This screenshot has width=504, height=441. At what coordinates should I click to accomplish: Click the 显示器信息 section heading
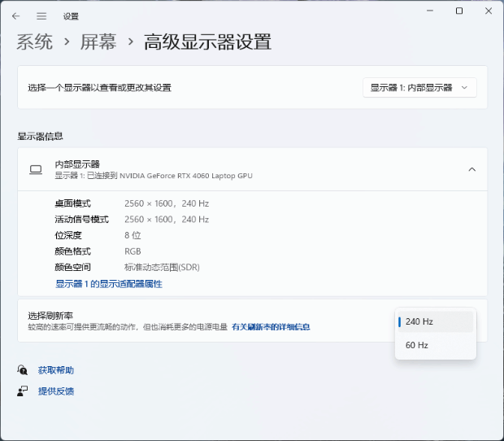point(40,137)
